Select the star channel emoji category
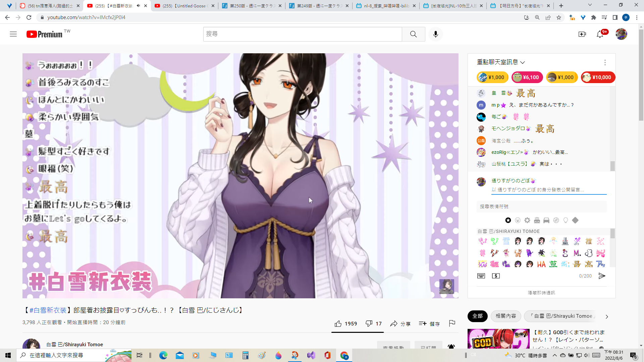Screen dimensions: 644x362 click(508, 220)
